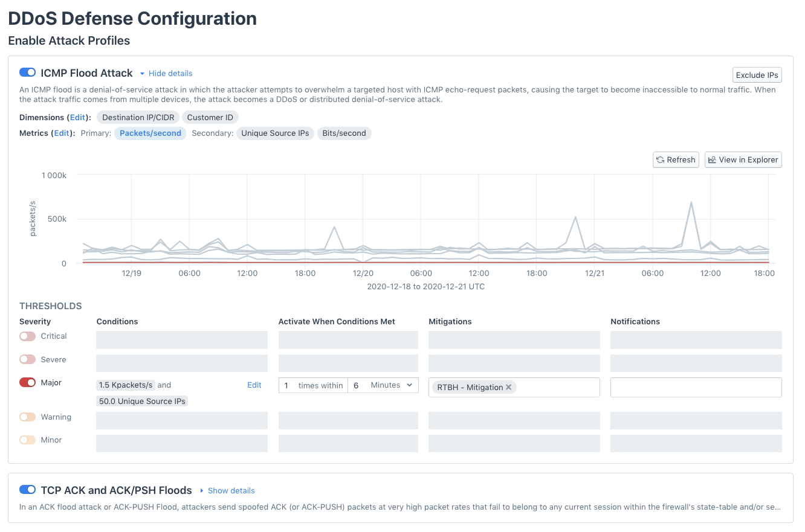
Task: Toggle off the TCP ACK and ACK/PSH Floods profile
Action: coord(27,490)
